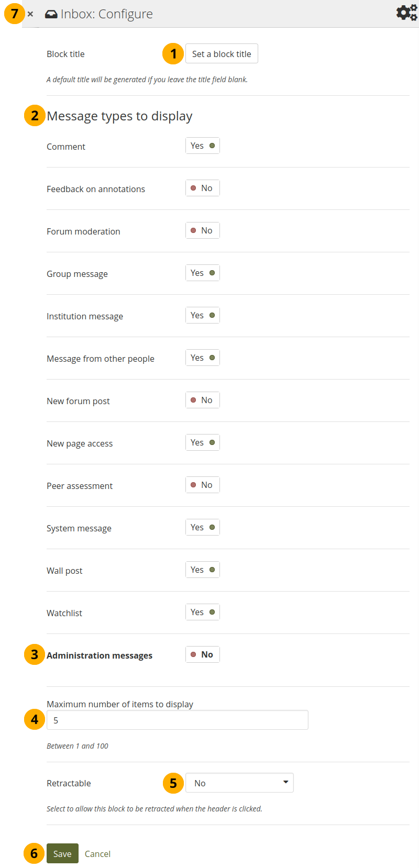The image size is (419, 868).
Task: Toggle the Wall post switch
Action: tap(203, 570)
